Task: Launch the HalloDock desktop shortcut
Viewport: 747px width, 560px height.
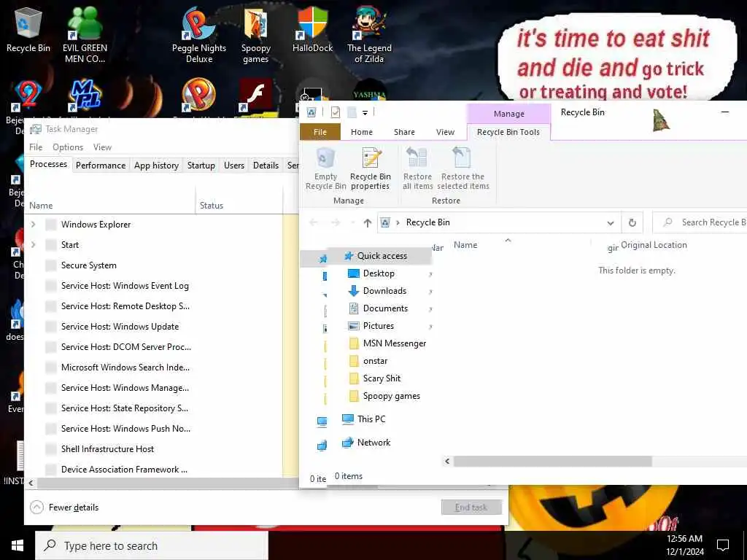Action: coord(312,29)
